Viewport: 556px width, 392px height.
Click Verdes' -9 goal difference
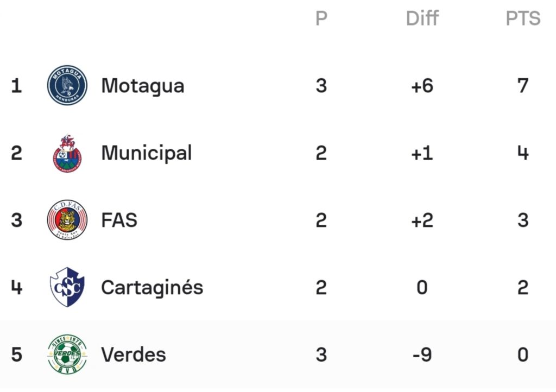point(422,355)
